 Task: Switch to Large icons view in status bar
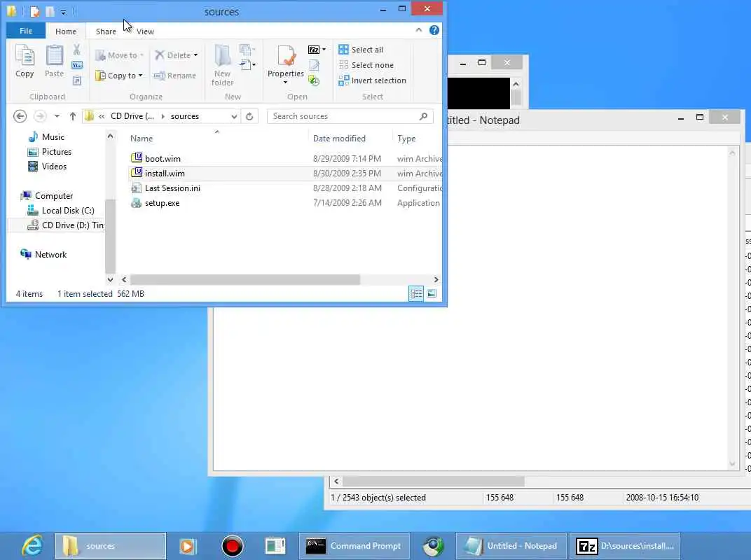(432, 293)
